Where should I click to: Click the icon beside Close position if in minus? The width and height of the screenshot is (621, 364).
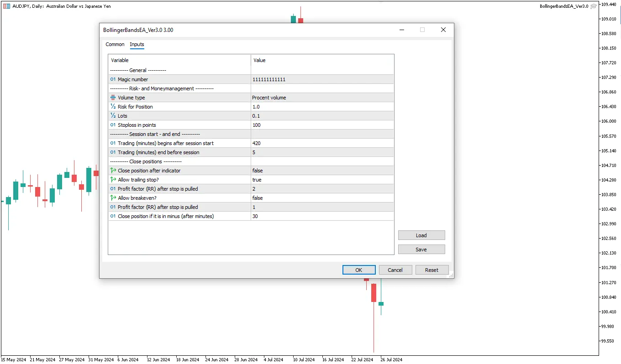pyautogui.click(x=113, y=216)
